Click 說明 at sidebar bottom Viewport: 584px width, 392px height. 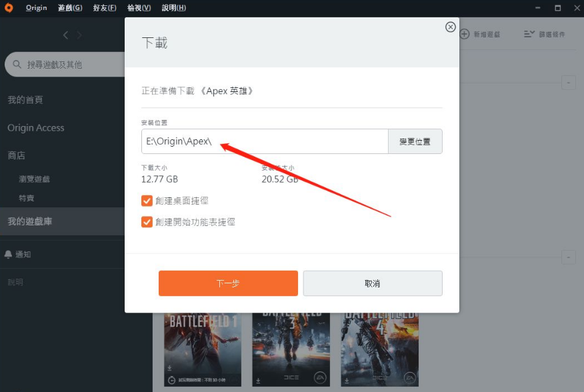[x=15, y=282]
